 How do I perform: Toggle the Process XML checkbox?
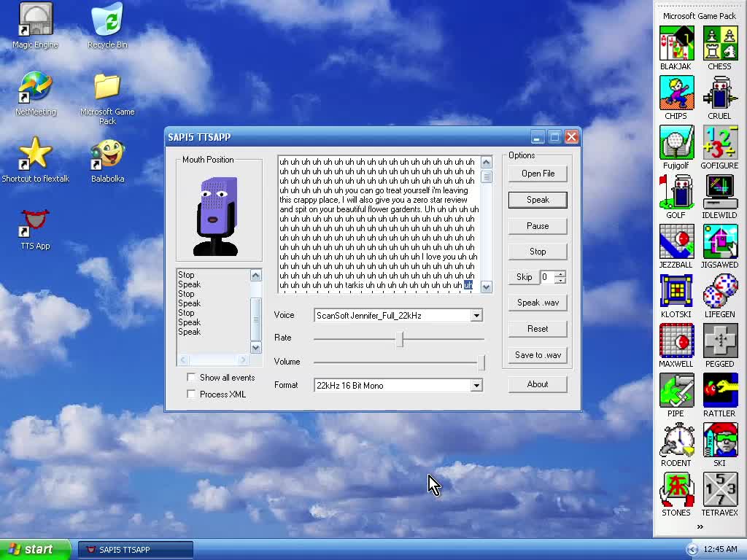[192, 394]
